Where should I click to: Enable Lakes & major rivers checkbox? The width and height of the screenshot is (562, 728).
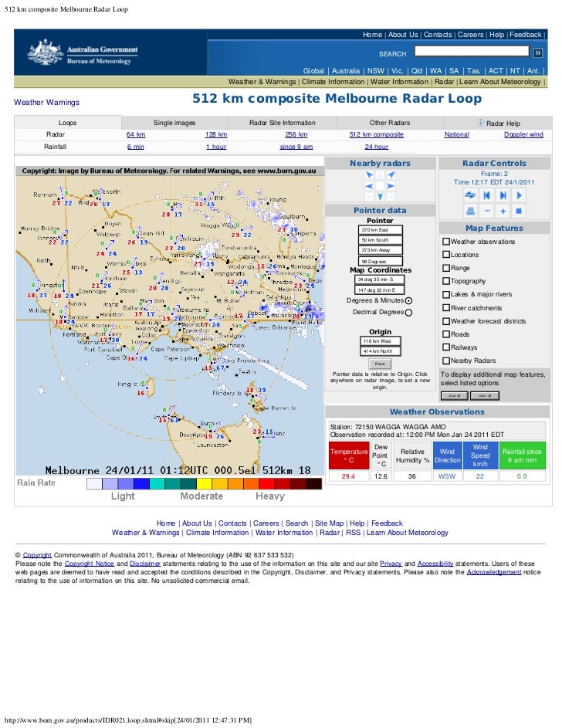point(446,294)
